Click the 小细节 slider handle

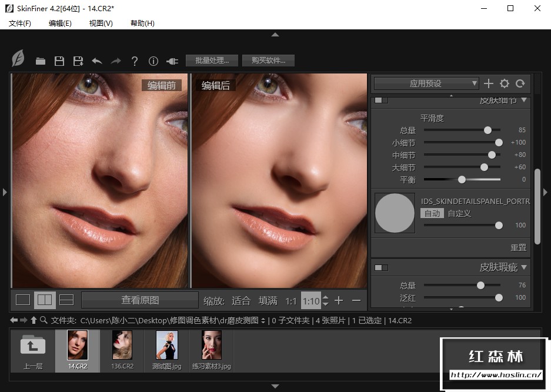499,143
